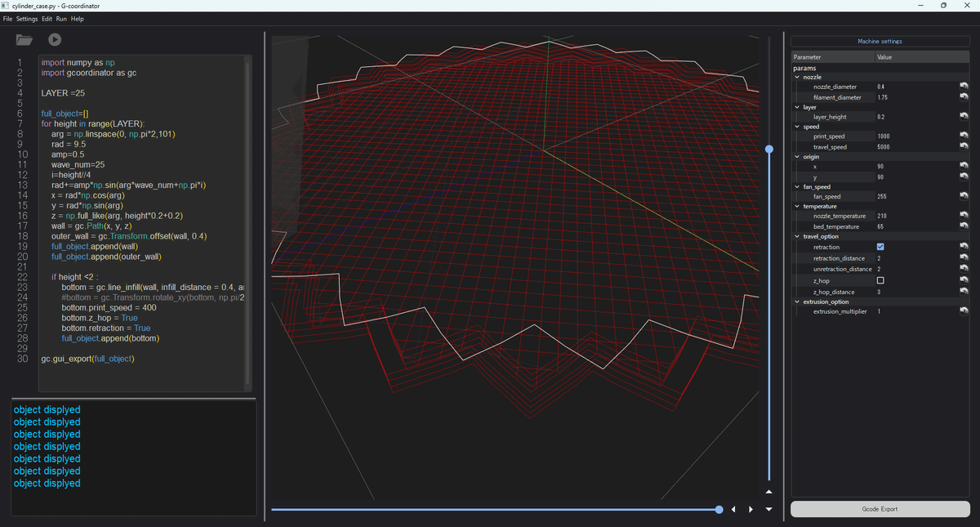This screenshot has width=980, height=527.
Task: Reset print_speed using its undo icon
Action: tap(964, 136)
